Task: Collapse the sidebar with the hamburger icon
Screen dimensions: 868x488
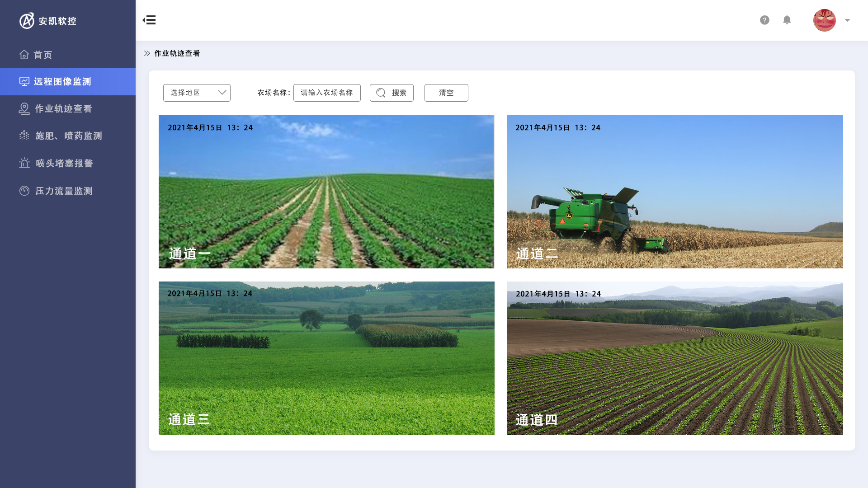Action: [x=149, y=20]
